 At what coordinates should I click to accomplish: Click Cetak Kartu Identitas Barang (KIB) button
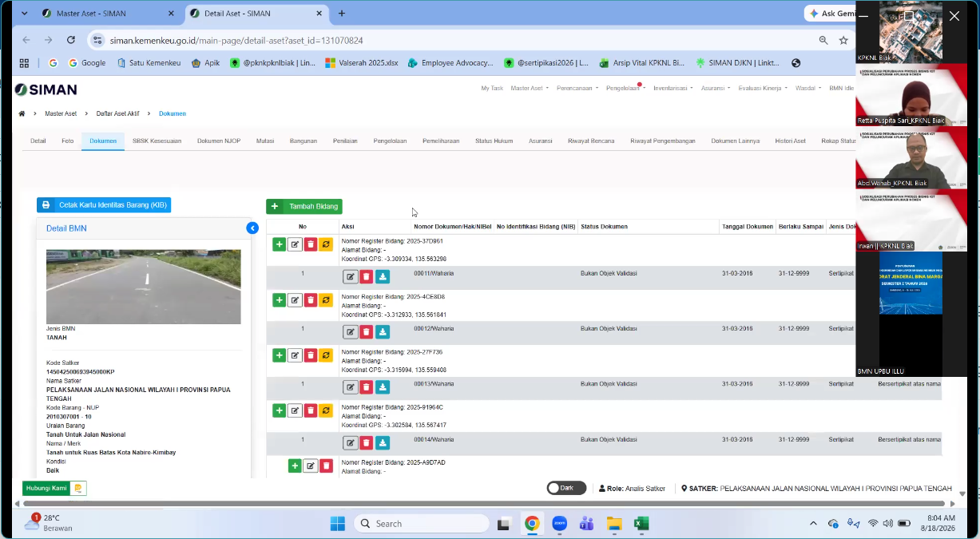(104, 205)
